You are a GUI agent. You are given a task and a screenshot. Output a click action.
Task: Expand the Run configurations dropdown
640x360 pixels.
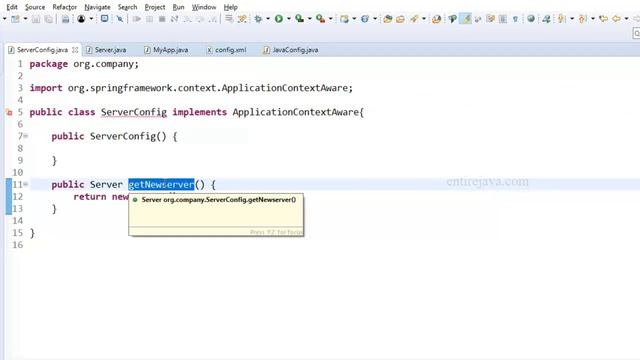pos(289,19)
